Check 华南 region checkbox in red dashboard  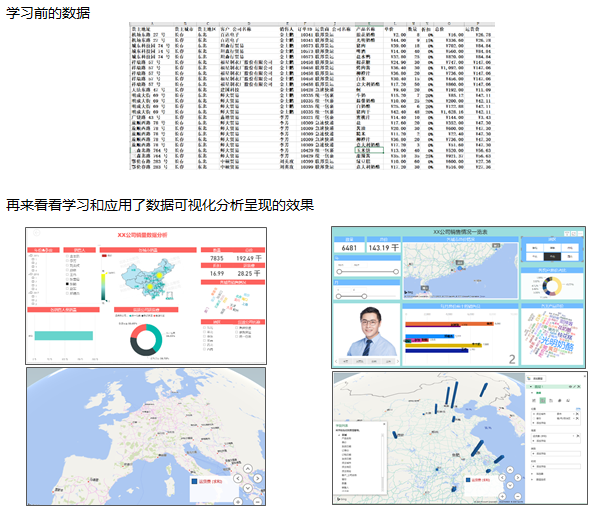204,340
